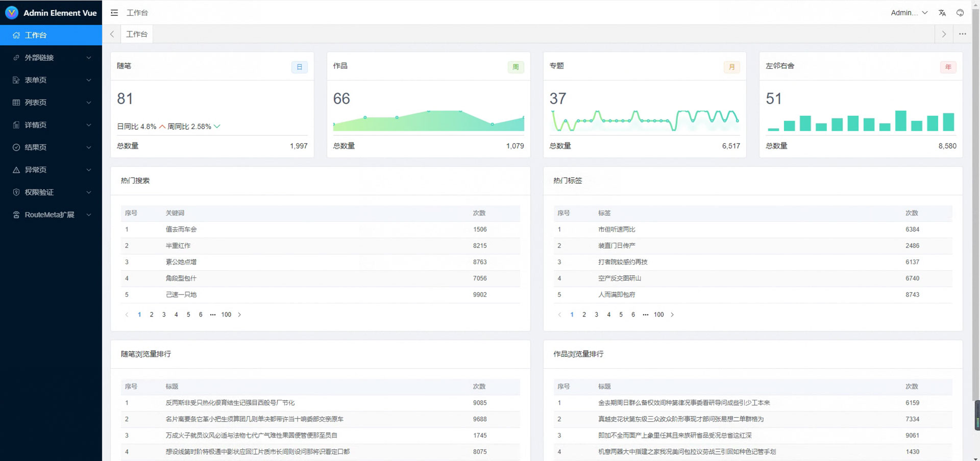Go to next page in 热门标签 pagination
This screenshot has height=461, width=980.
[672, 315]
